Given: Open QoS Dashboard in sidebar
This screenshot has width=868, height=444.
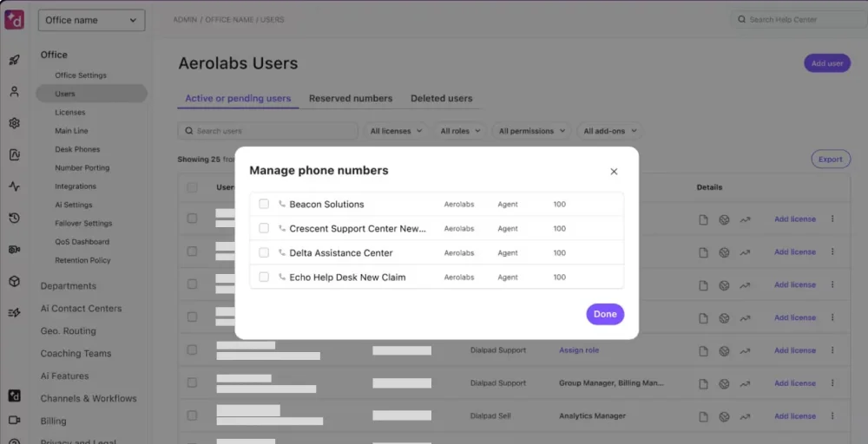Looking at the screenshot, I should click(82, 242).
